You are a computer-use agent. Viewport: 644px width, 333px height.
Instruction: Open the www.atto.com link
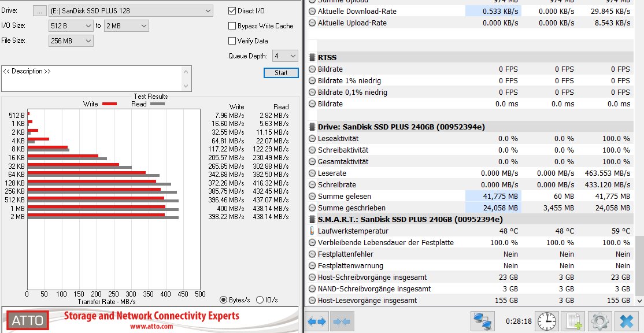pyautogui.click(x=151, y=327)
